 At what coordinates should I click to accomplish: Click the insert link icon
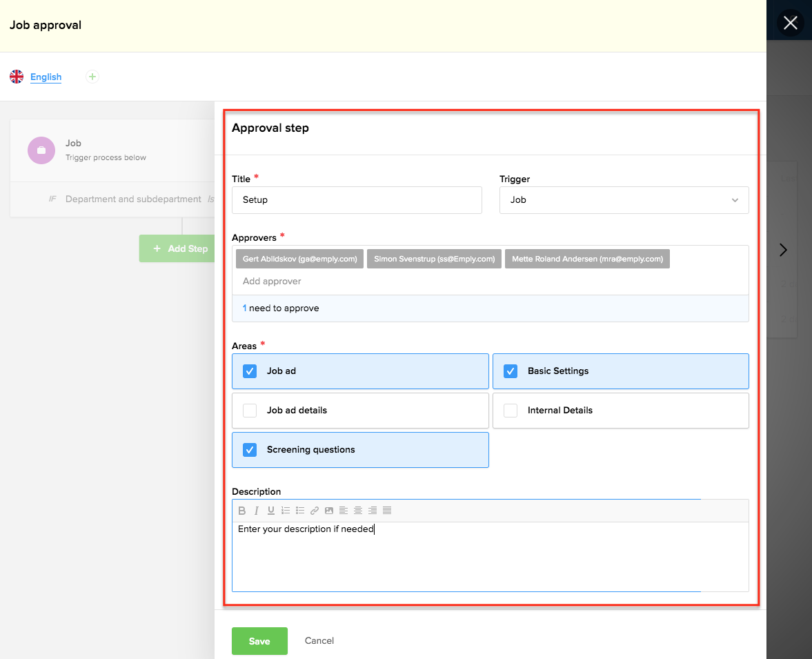pos(315,511)
